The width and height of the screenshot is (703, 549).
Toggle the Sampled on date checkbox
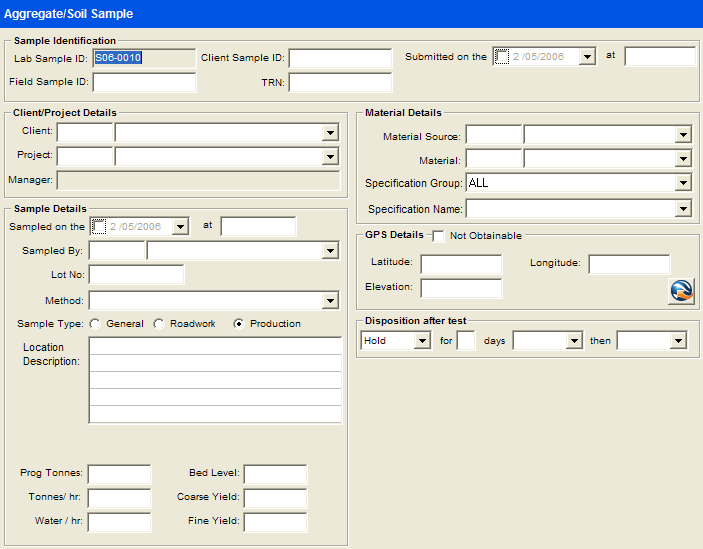98,226
